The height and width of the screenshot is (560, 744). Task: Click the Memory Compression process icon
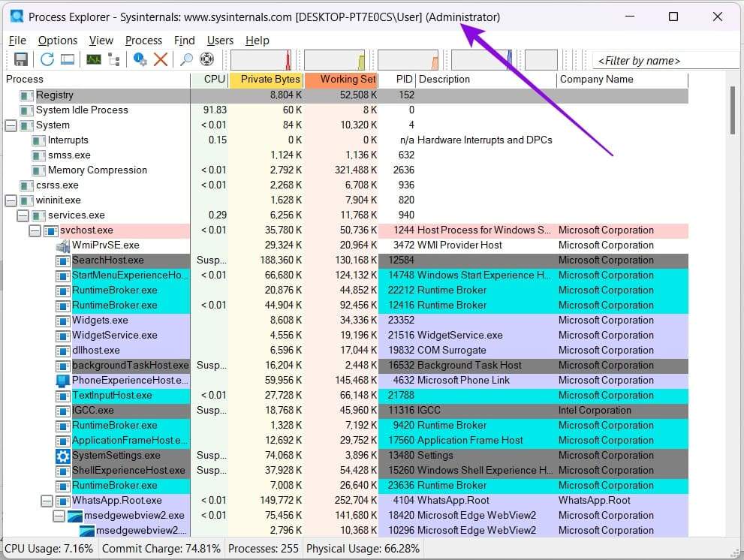coord(38,170)
